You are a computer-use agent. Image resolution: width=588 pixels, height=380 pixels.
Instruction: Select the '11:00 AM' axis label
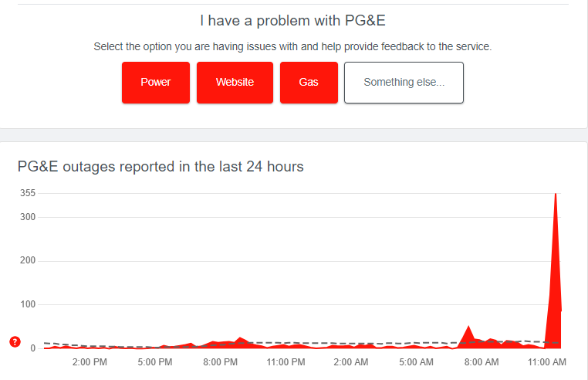[x=547, y=362]
